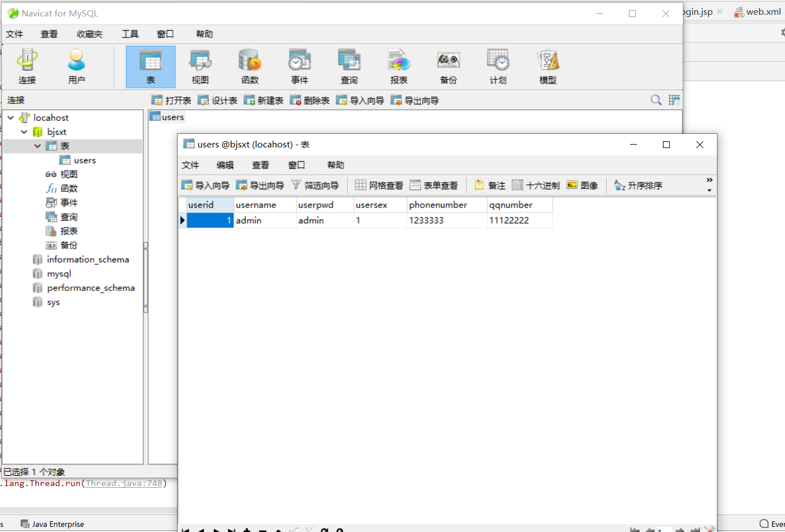Open the 报表 report icon in main toolbar
The width and height of the screenshot is (785, 532).
[398, 67]
